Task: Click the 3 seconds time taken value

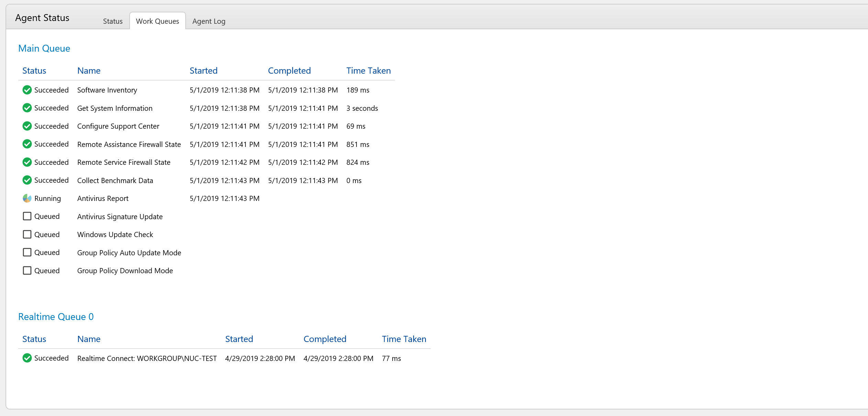Action: tap(362, 108)
